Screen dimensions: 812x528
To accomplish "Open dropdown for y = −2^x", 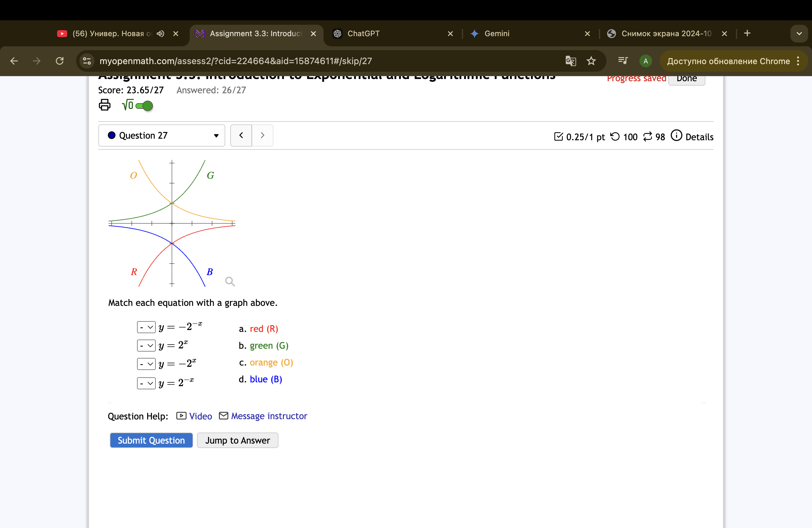I will tap(146, 364).
